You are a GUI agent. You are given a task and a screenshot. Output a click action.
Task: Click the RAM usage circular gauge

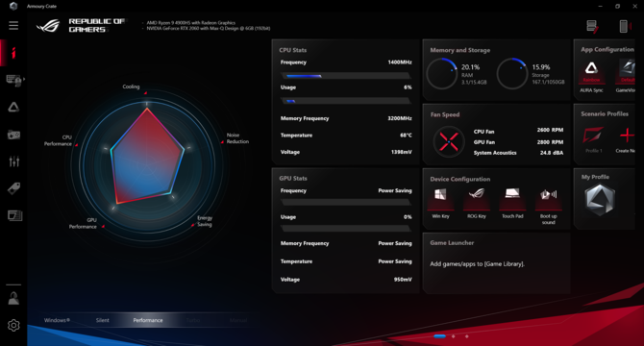[442, 74]
